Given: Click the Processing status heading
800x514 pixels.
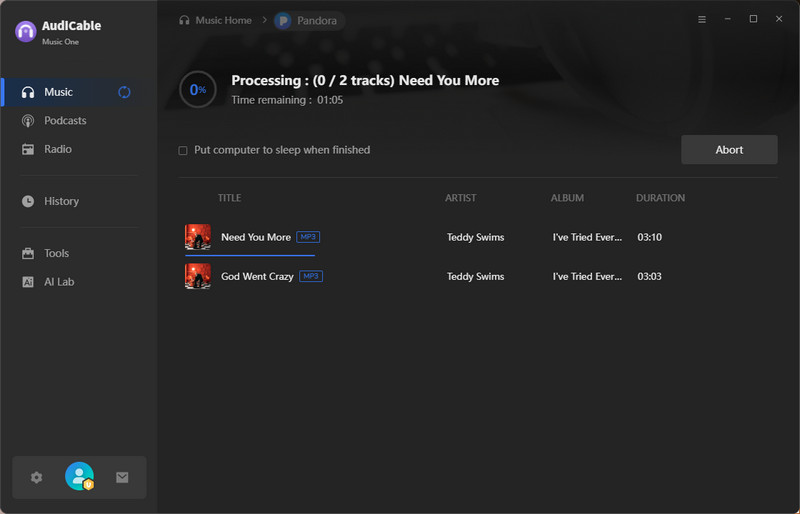Looking at the screenshot, I should (365, 81).
